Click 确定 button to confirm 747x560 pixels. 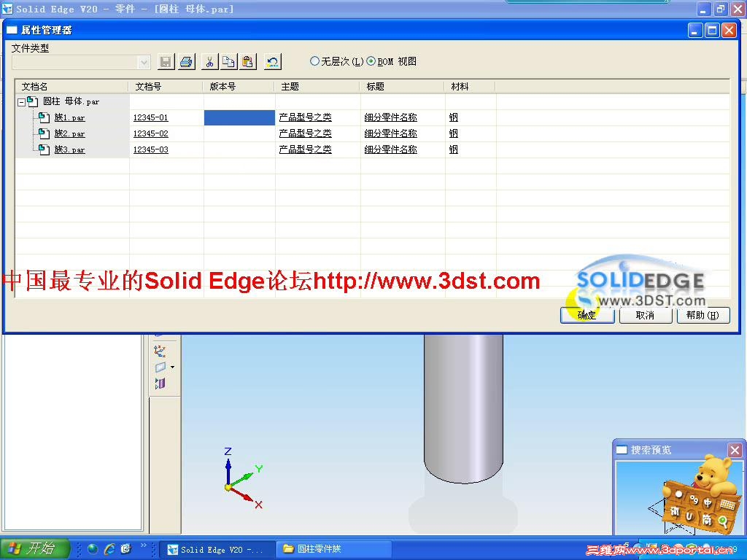point(587,315)
